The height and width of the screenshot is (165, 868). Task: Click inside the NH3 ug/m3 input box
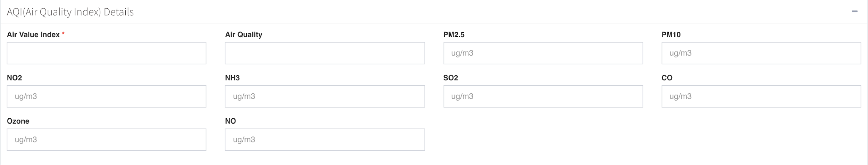(x=325, y=96)
